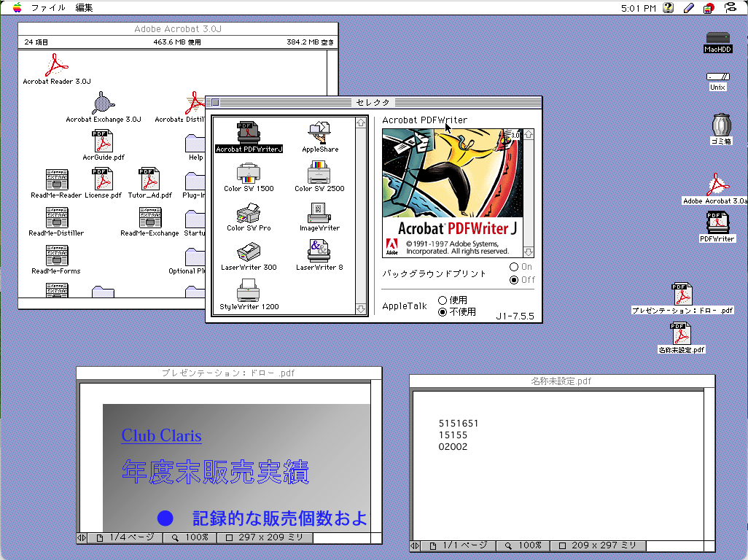Toggle the pane splitter in 名称未設定.pdf window

(x=415, y=545)
